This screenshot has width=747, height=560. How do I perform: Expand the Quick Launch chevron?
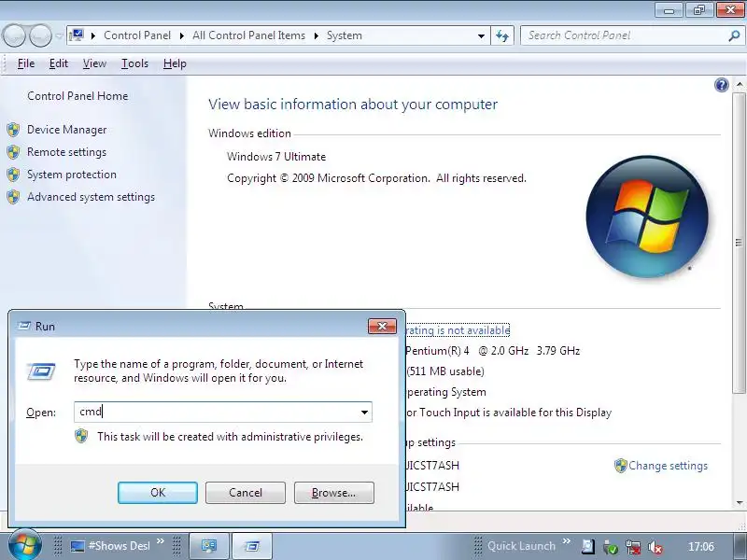[567, 541]
